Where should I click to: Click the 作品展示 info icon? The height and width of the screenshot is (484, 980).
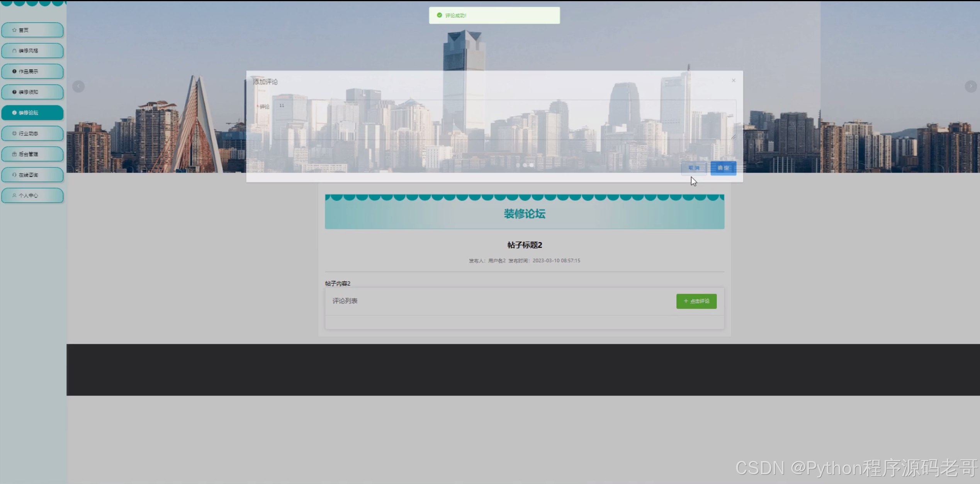tap(14, 71)
